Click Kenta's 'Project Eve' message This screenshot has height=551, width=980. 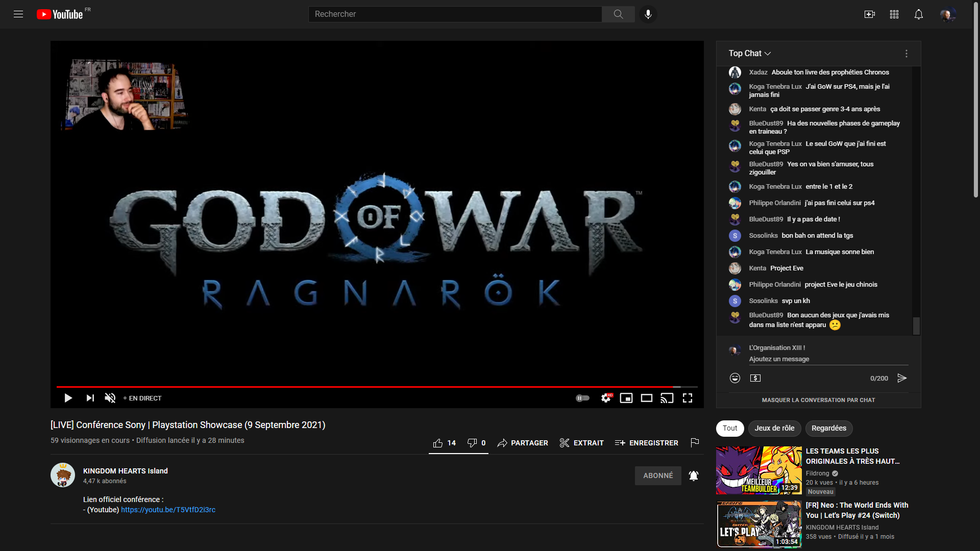coord(787,268)
